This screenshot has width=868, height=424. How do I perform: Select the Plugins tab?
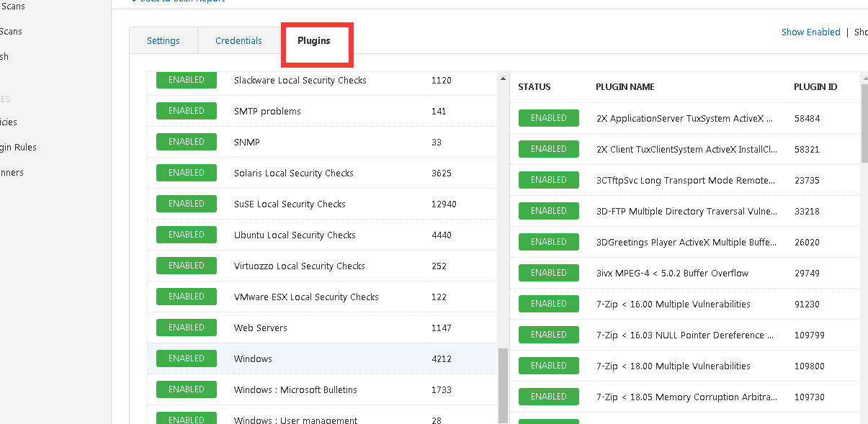[314, 41]
